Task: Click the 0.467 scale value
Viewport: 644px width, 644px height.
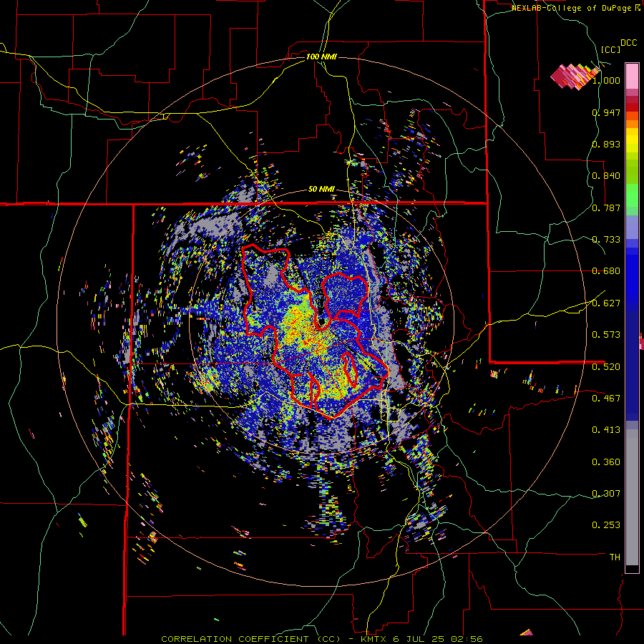Action: (x=606, y=399)
